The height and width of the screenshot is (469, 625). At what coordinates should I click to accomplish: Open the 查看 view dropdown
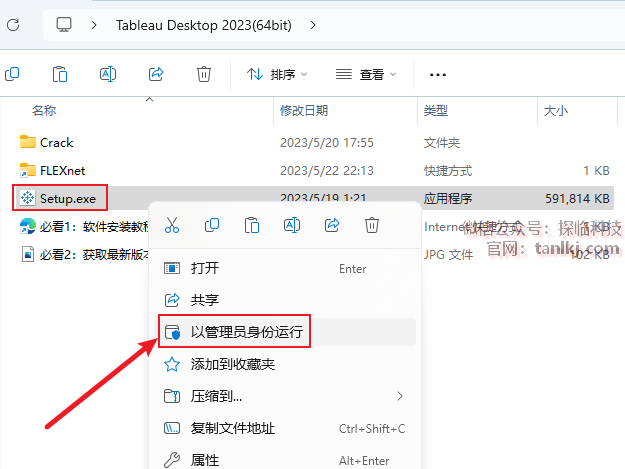point(366,74)
